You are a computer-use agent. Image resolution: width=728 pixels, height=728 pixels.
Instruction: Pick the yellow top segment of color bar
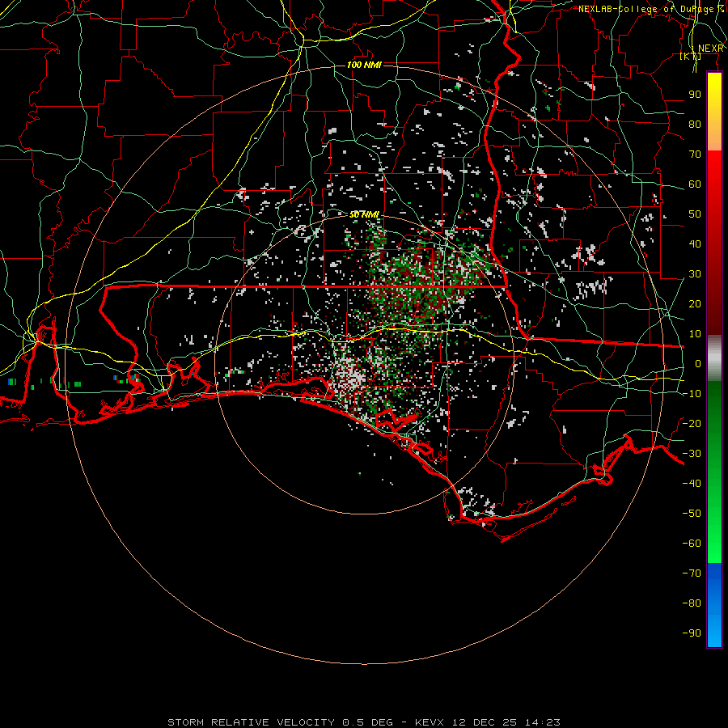click(x=714, y=112)
